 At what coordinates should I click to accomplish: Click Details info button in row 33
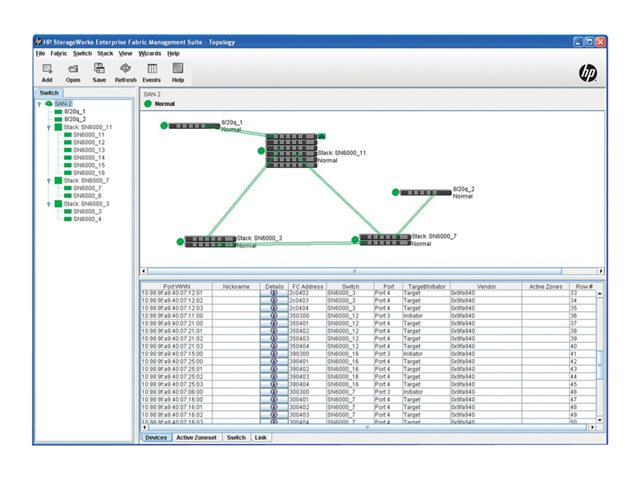[274, 293]
